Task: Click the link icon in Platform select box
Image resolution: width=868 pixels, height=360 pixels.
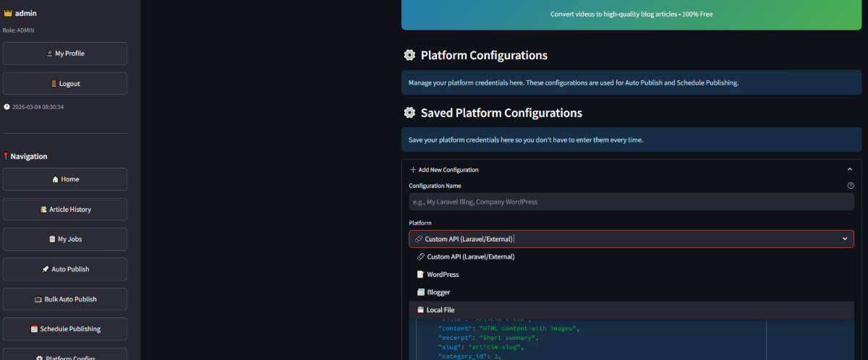Action: [418, 239]
